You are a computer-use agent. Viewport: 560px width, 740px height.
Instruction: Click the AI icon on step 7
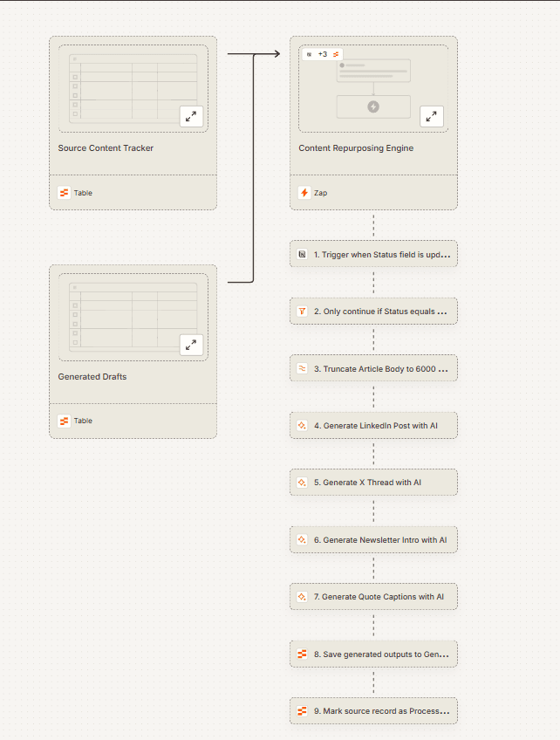click(302, 597)
